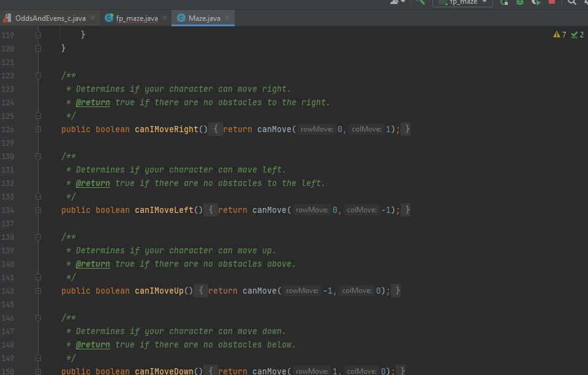Click the rowMove hint in canIMoveRight
Viewport: 588px width, 375px height.
pos(317,129)
